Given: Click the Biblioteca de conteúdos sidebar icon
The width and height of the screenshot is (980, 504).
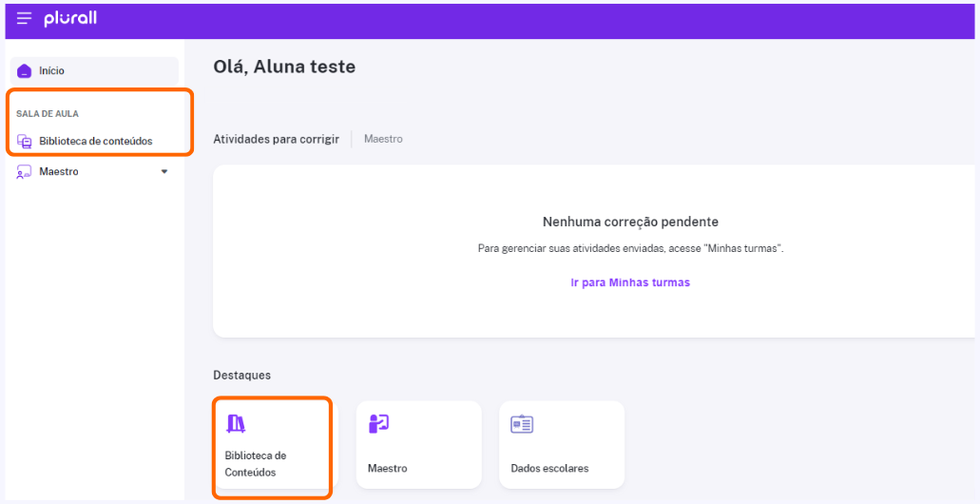Looking at the screenshot, I should 24,142.
